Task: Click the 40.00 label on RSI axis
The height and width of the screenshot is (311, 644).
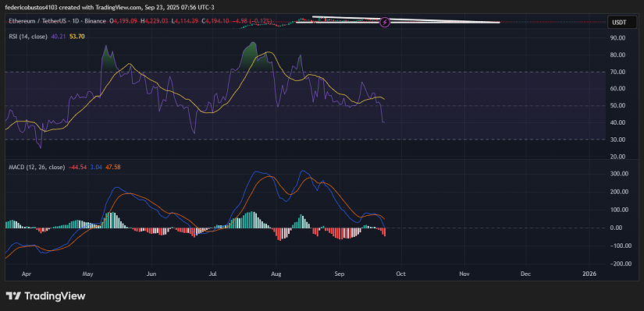Action: (617, 122)
